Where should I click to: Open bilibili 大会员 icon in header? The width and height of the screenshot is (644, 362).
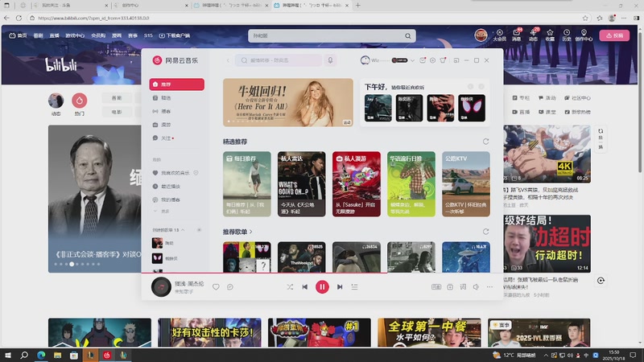499,35
